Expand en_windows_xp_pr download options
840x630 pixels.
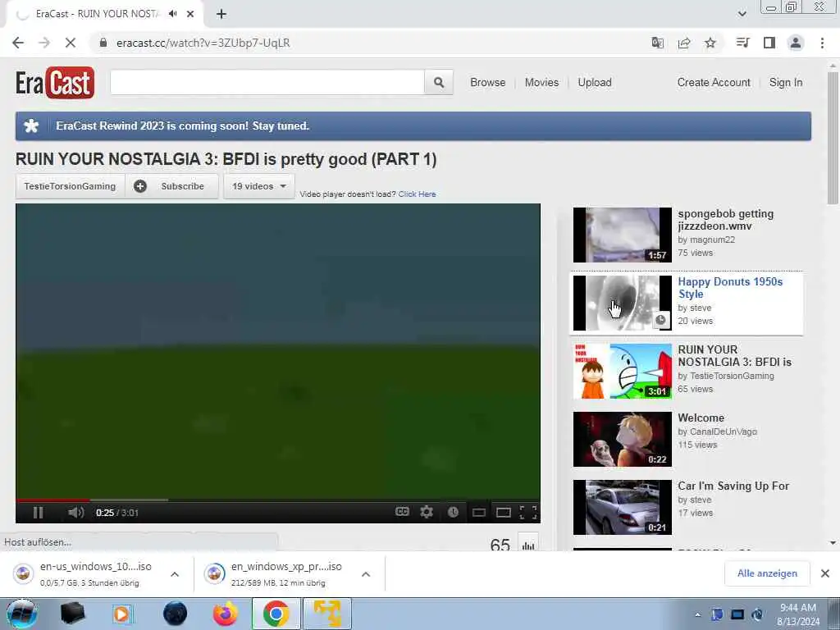[366, 574]
